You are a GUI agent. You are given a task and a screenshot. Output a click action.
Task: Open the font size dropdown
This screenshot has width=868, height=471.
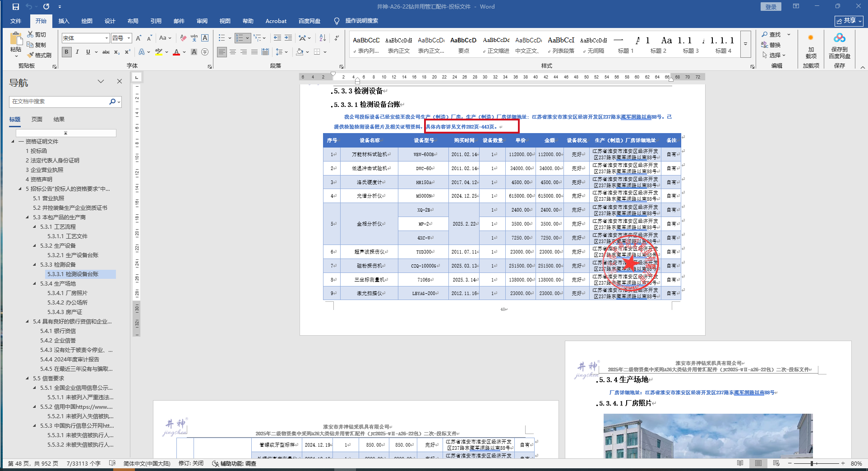(129, 38)
